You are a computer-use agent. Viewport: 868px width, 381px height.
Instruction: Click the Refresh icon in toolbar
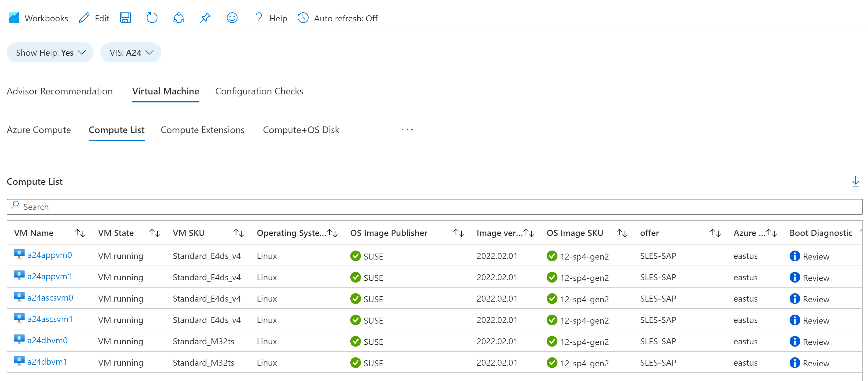pyautogui.click(x=152, y=18)
